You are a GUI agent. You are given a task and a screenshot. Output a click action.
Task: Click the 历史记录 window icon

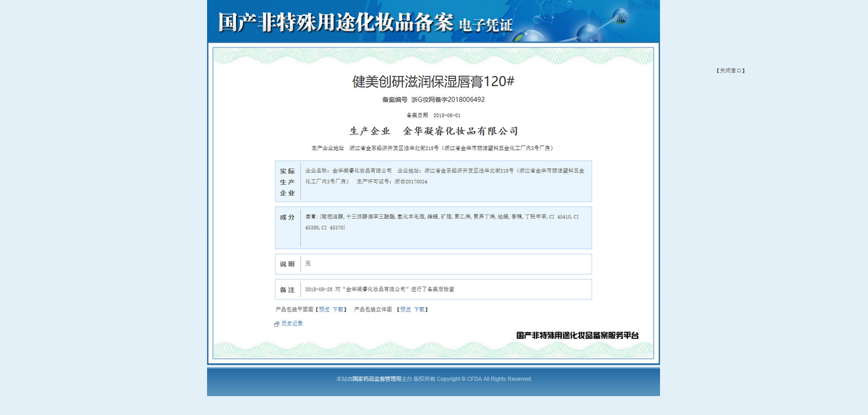click(x=277, y=324)
